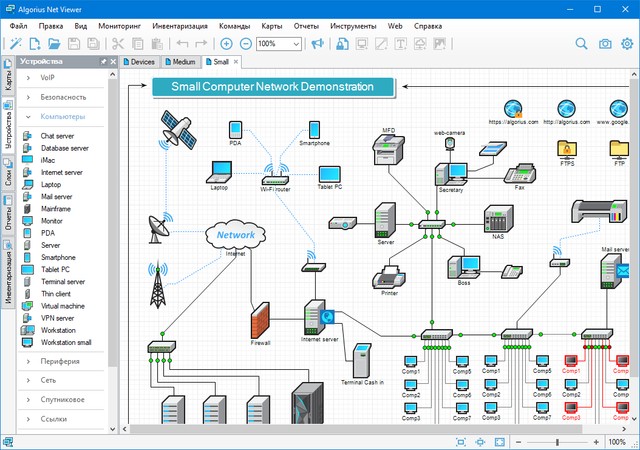Expand the VoIP device category
Viewport: 640px width, 450px height.
click(x=47, y=77)
